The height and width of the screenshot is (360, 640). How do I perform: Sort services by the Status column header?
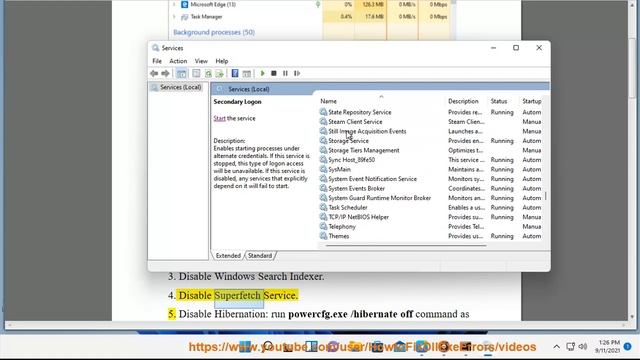click(x=499, y=101)
